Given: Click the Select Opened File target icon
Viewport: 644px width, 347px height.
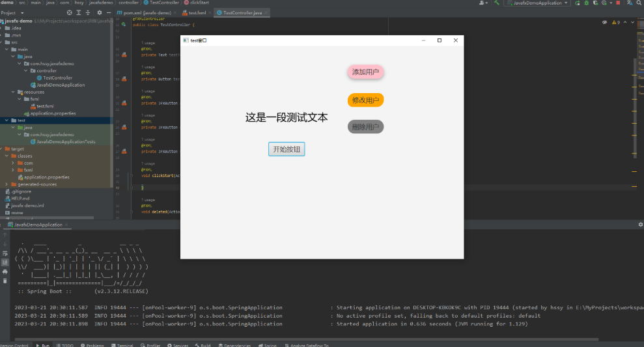Looking at the screenshot, I should click(x=70, y=13).
